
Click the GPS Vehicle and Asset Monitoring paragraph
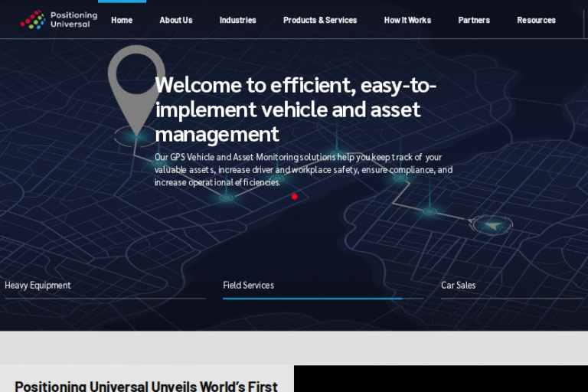(x=303, y=169)
